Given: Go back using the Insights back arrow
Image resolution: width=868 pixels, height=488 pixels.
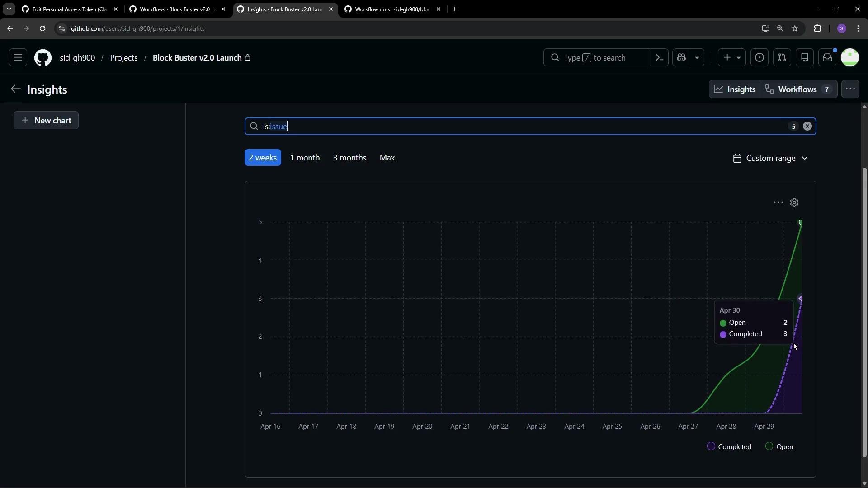Looking at the screenshot, I should tap(16, 89).
